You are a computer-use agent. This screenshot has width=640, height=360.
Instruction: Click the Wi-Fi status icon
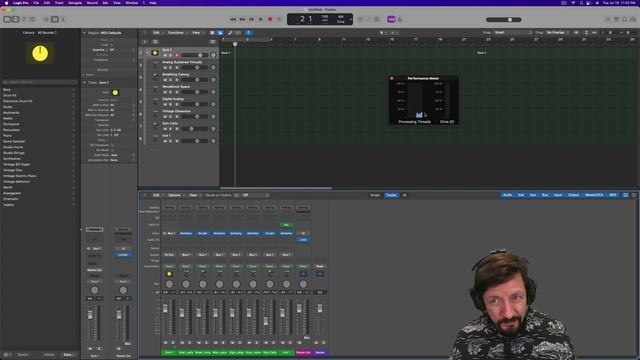[573, 3]
